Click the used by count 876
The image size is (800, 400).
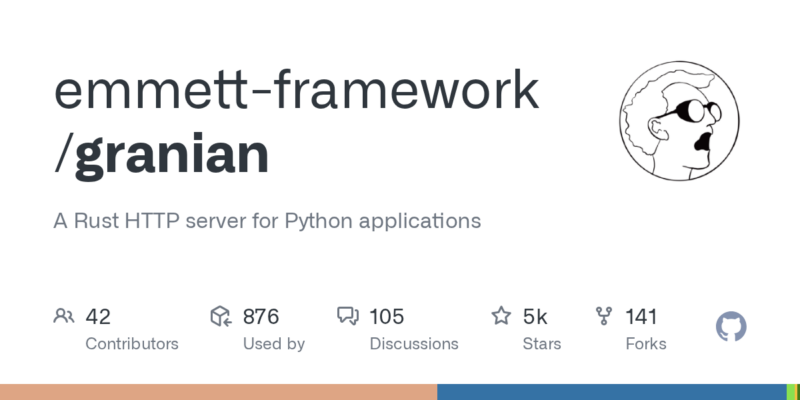pos(261,317)
